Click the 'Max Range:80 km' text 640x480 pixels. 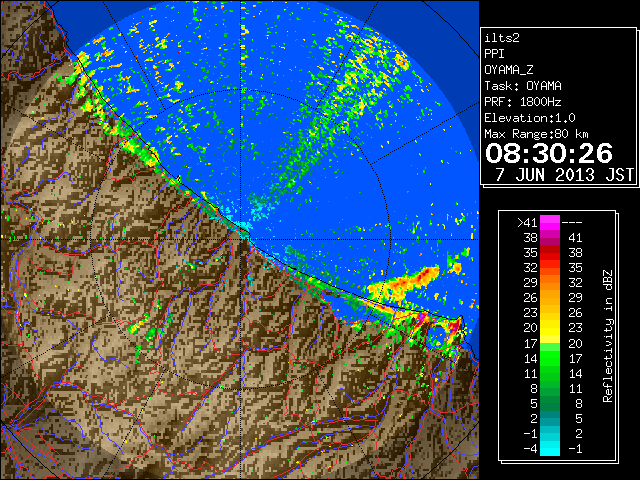point(536,134)
